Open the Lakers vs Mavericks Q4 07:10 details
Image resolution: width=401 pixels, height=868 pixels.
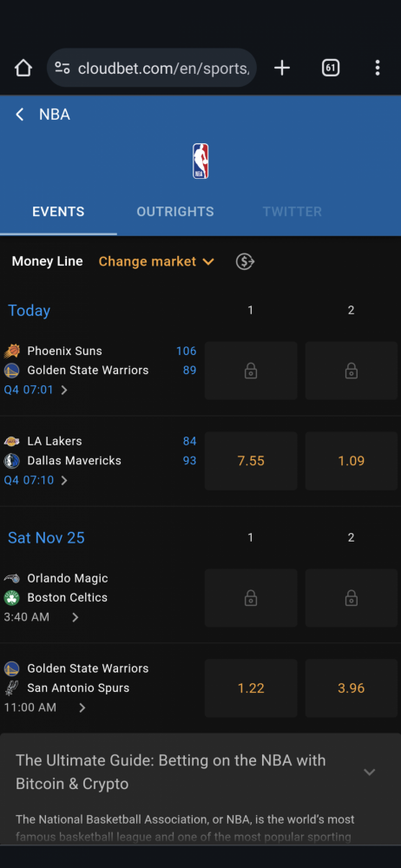click(x=36, y=480)
